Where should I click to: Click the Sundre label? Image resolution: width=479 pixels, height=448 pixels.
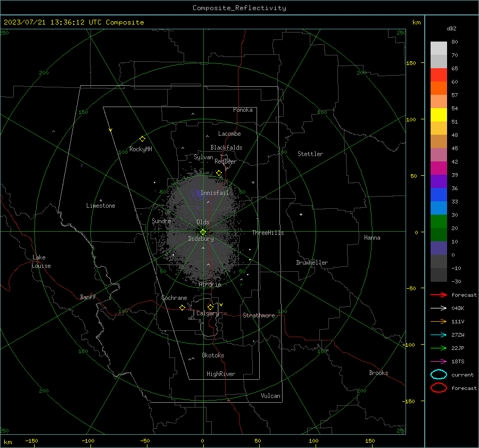161,221
